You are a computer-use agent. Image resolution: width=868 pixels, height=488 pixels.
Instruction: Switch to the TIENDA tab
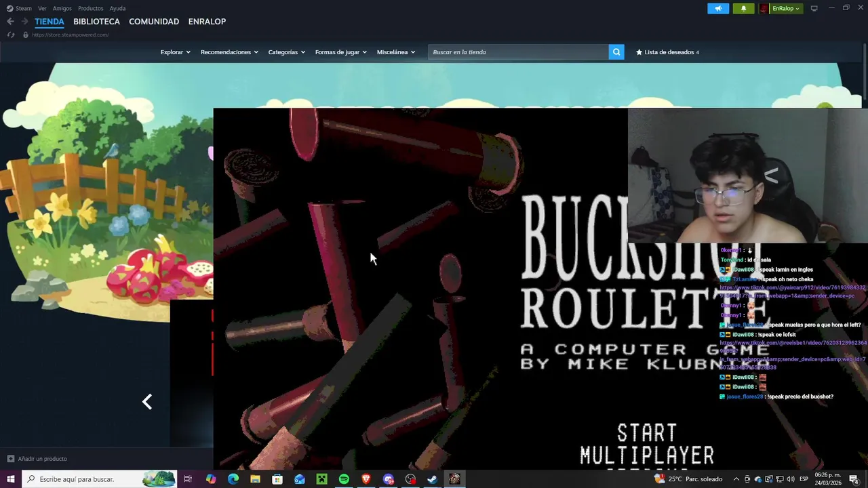(50, 22)
